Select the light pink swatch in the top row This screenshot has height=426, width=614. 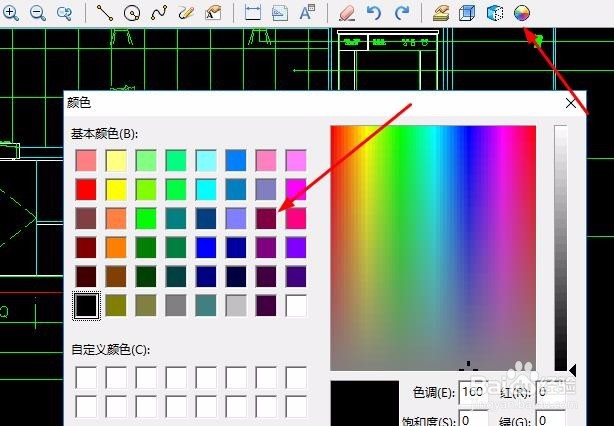tap(266, 161)
